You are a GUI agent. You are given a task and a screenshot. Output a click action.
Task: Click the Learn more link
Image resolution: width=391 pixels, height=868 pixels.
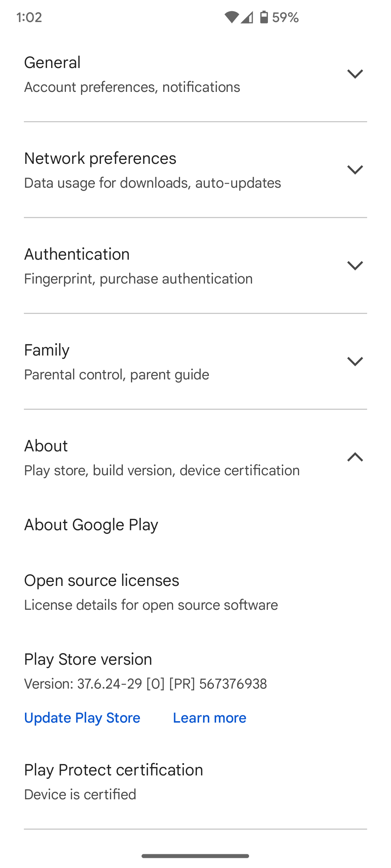pyautogui.click(x=210, y=718)
